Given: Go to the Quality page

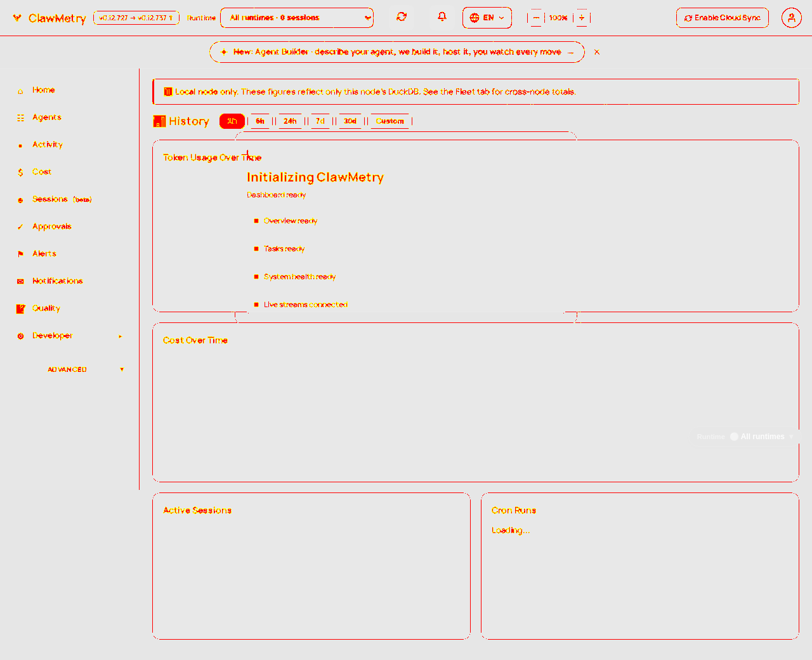Looking at the screenshot, I should 46,308.
